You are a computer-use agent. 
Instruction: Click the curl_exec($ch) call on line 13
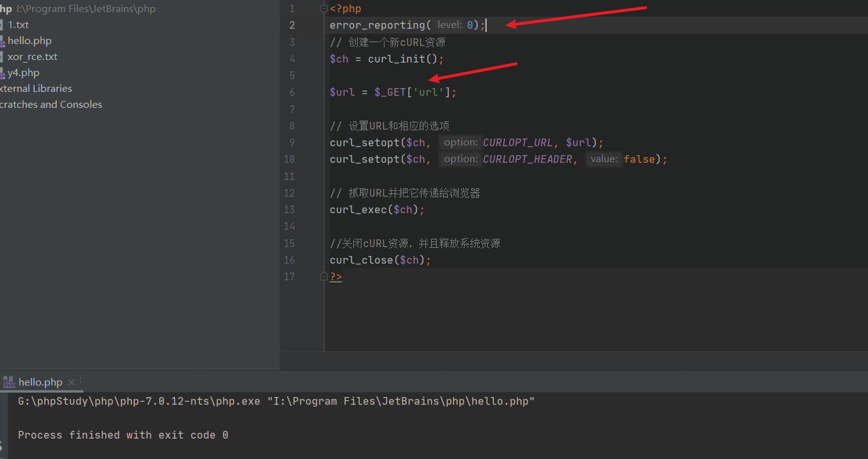(x=374, y=209)
